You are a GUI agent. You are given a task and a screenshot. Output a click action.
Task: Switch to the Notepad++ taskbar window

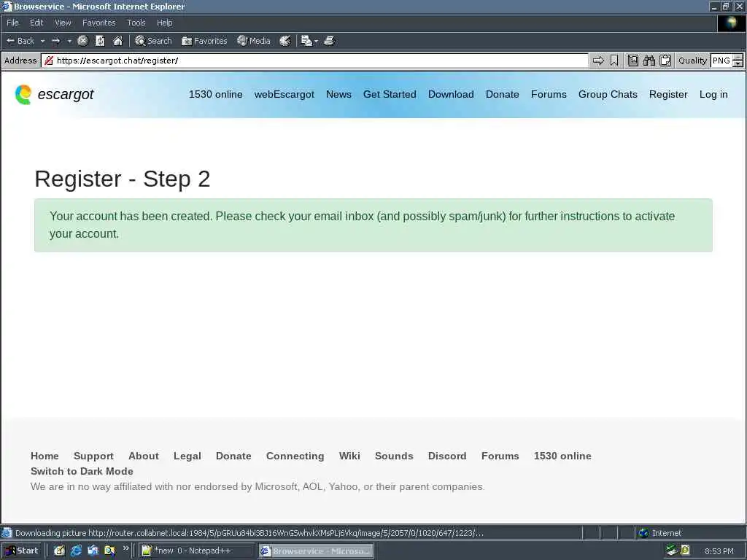pos(196,551)
